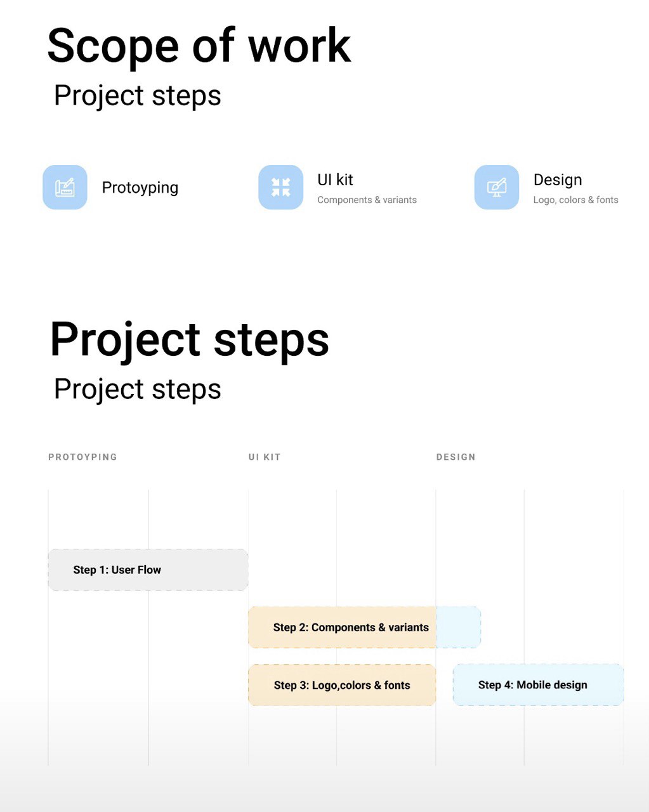This screenshot has height=812, width=649.
Task: Click the large bold 'Project steps' heading
Action: [x=189, y=339]
